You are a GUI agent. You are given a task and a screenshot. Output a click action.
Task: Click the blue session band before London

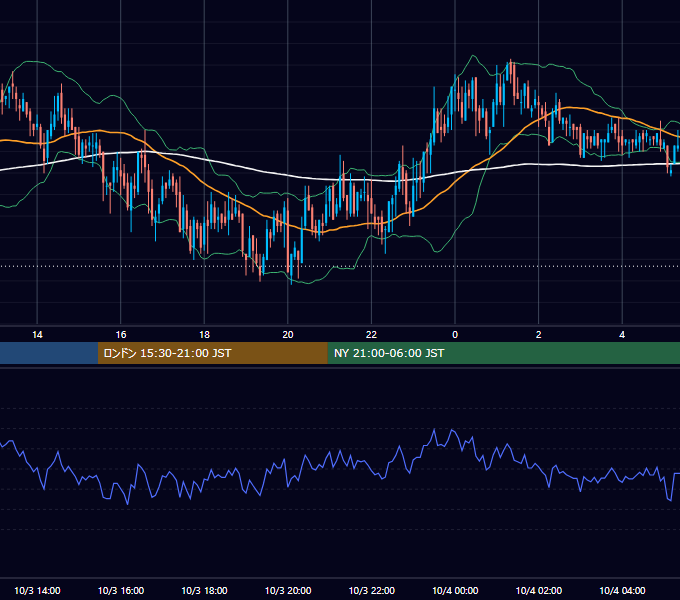(49, 353)
